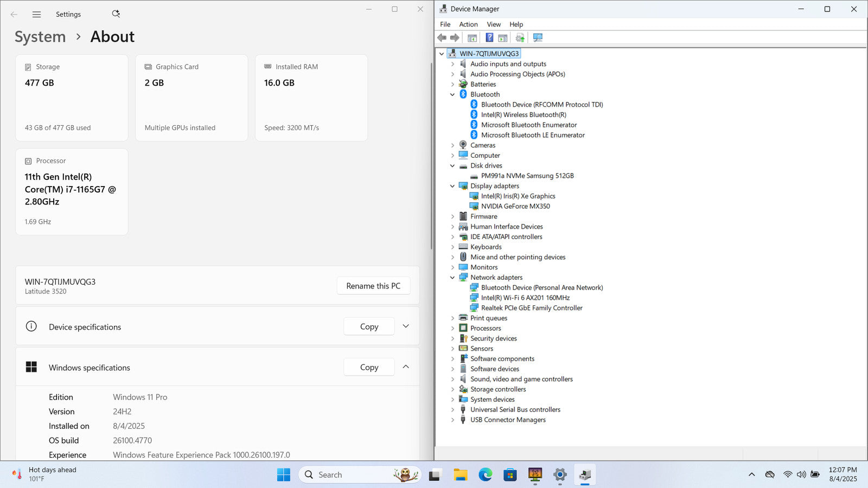The height and width of the screenshot is (488, 868).
Task: Collapse the Bluetooth device category
Action: coord(452,94)
